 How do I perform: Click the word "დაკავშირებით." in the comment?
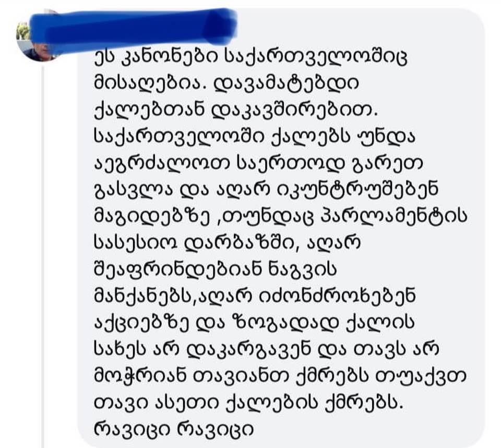(x=295, y=111)
